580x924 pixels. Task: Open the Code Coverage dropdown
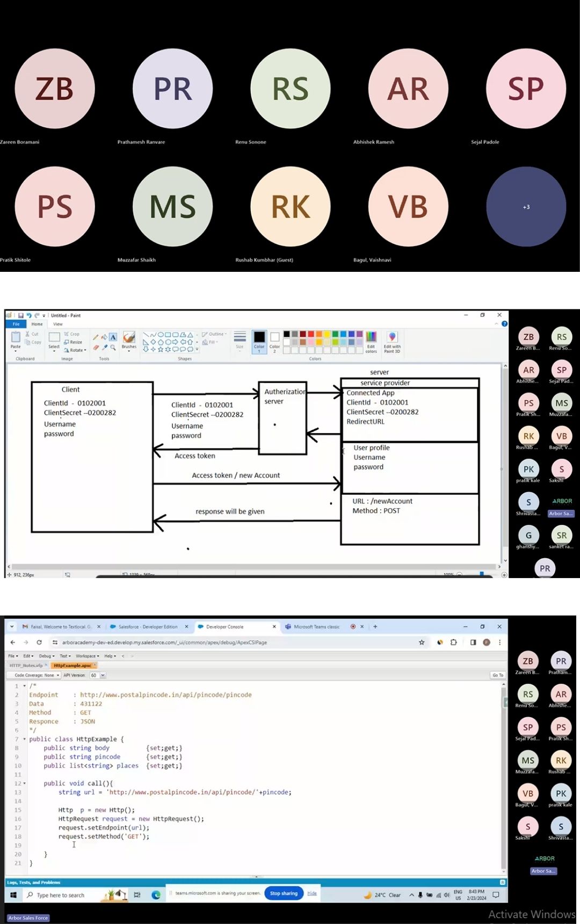click(37, 675)
